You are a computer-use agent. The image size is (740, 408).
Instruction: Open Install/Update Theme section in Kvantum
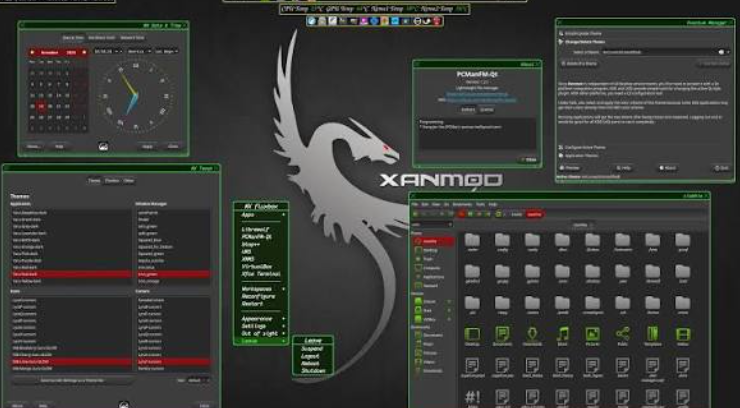click(580, 33)
